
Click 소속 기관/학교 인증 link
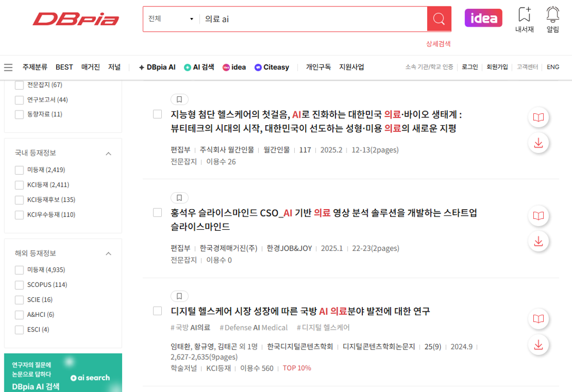pos(429,67)
